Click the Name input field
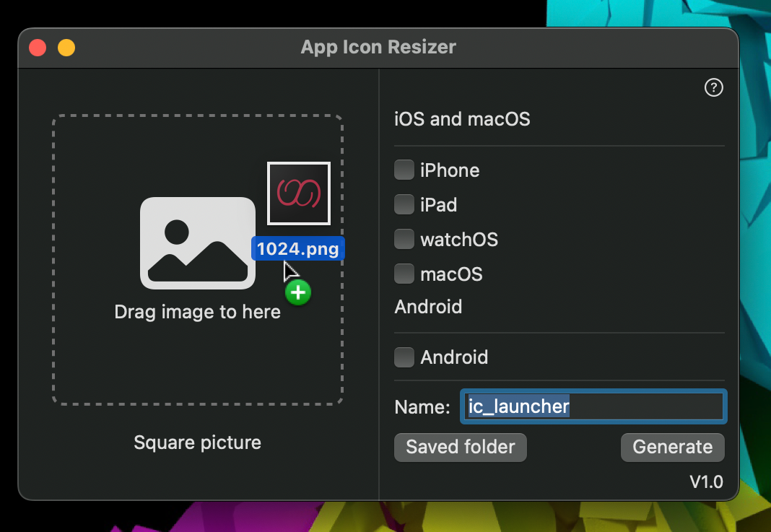 (593, 406)
